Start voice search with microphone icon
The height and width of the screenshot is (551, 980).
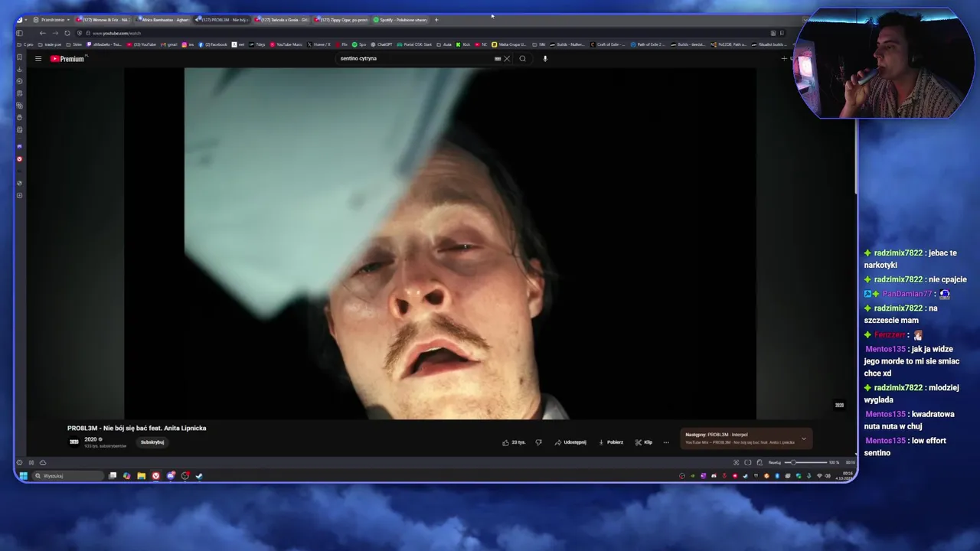point(545,59)
